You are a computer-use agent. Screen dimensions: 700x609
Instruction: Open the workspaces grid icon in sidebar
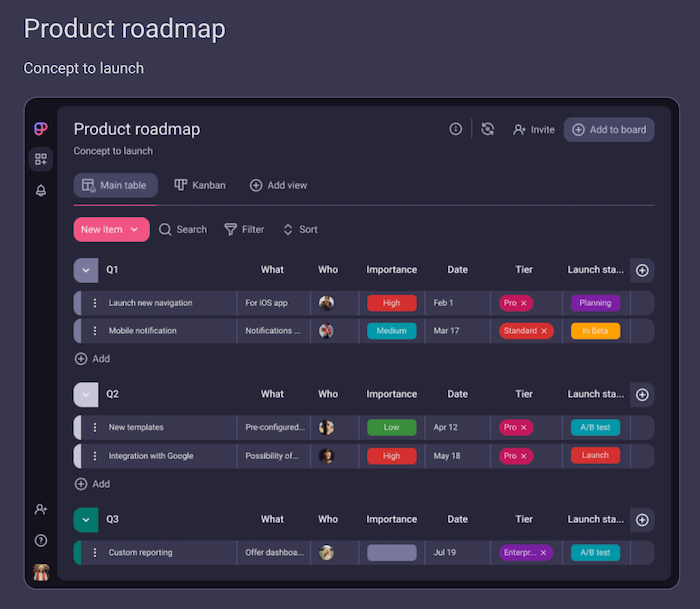(x=41, y=159)
